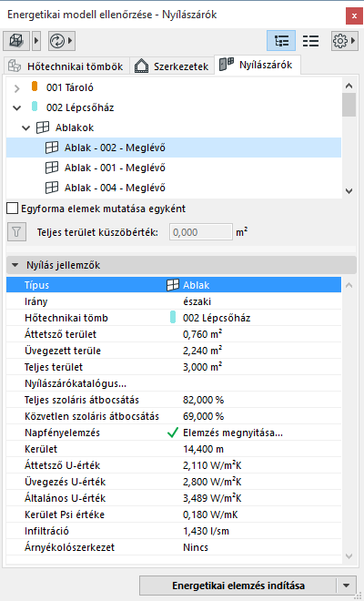Viewport: 364px width, 601px height.
Task: Select Ablak - 001 - Meglévő row
Action: coord(174,168)
